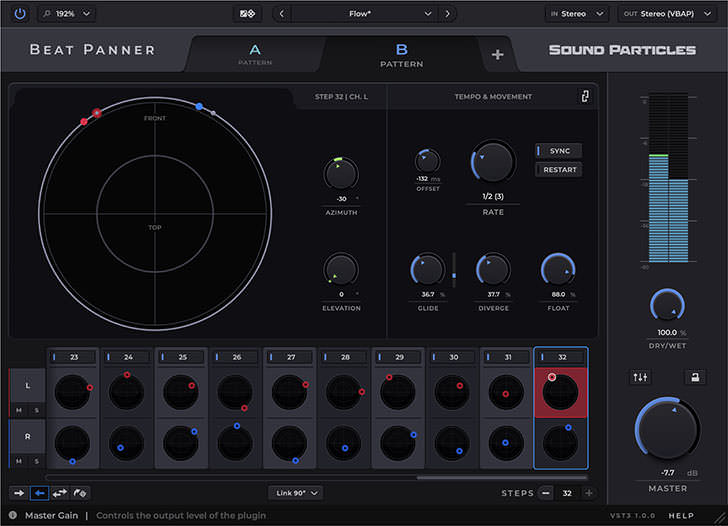Open the Link 90° dropdown
Viewport: 728px width, 526px height.
point(296,493)
